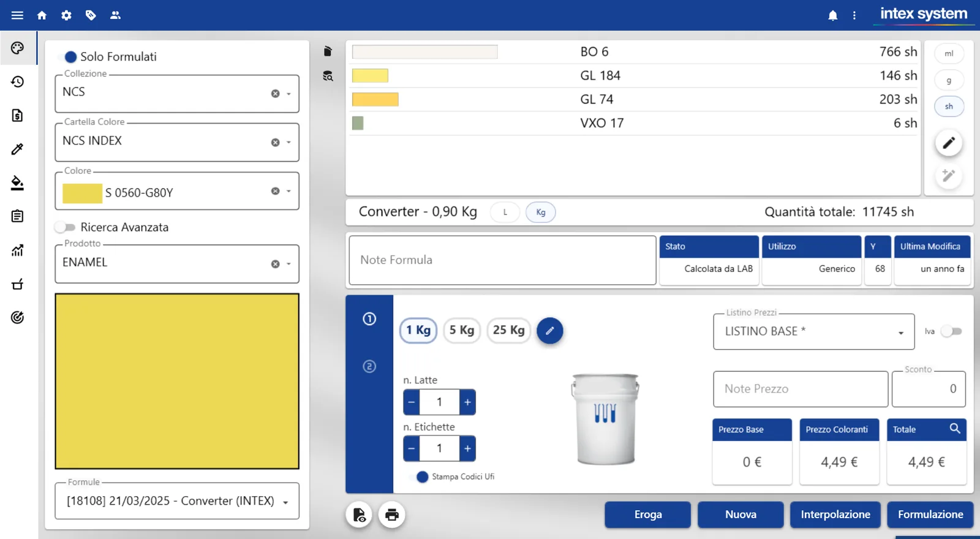The height and width of the screenshot is (539, 980).
Task: Click the magic wand formula button
Action: (949, 176)
